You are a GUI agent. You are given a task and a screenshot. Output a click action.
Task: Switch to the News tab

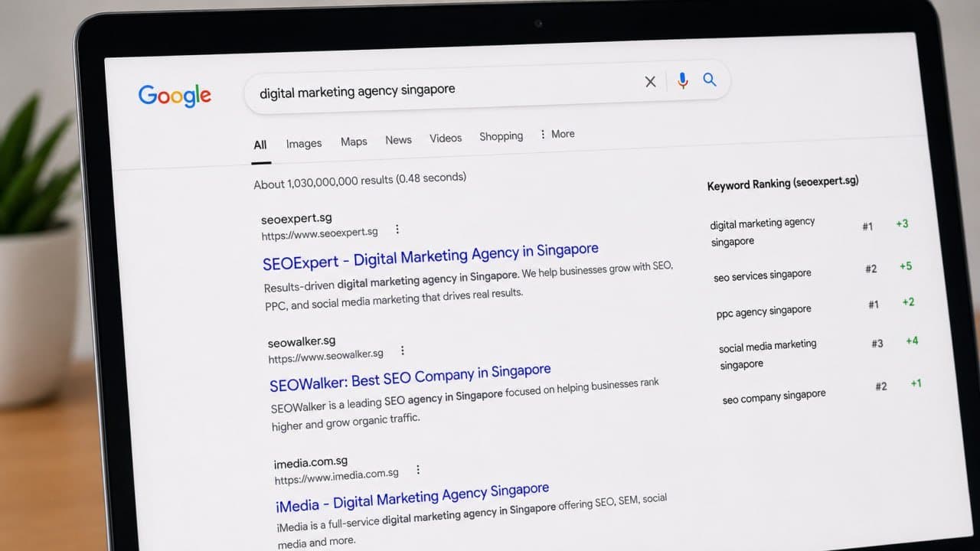click(398, 140)
